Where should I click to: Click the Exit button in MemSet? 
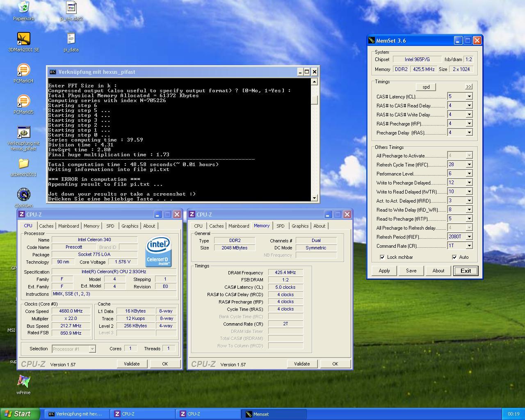point(466,271)
